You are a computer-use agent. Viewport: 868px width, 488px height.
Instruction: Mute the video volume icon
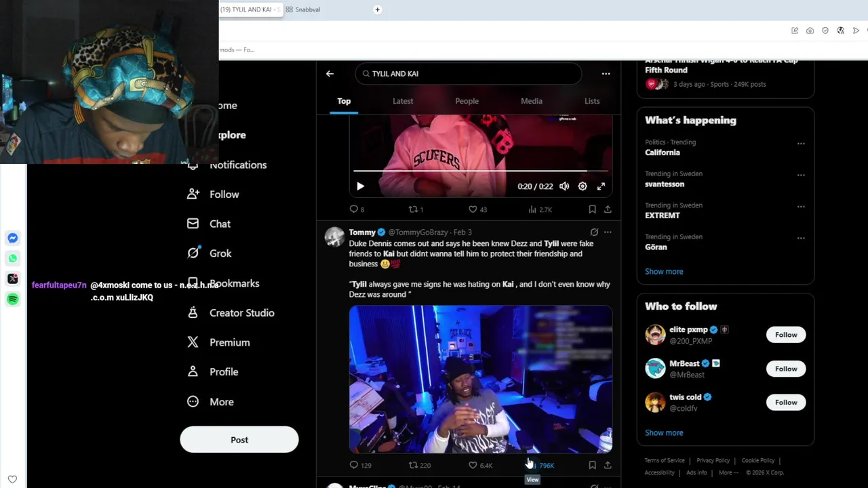coord(564,186)
